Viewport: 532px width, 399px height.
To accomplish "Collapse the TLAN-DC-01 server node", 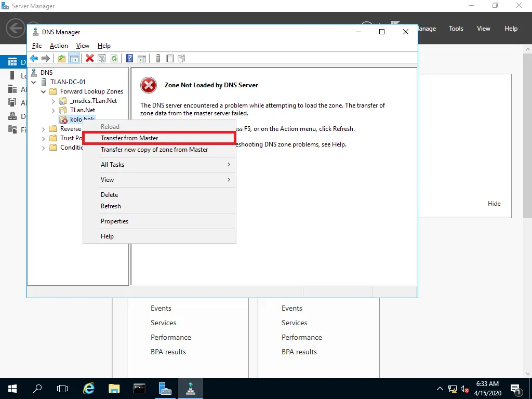I will (x=34, y=82).
